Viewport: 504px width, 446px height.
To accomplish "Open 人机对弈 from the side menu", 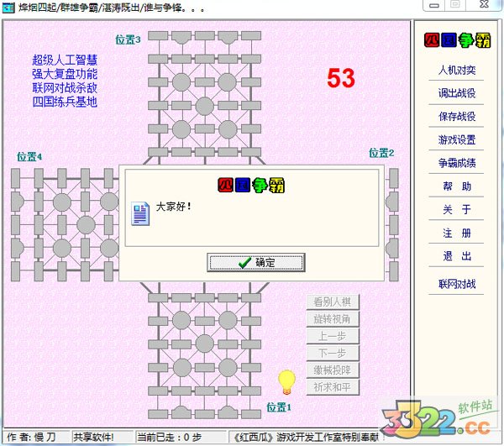I will tap(456, 70).
